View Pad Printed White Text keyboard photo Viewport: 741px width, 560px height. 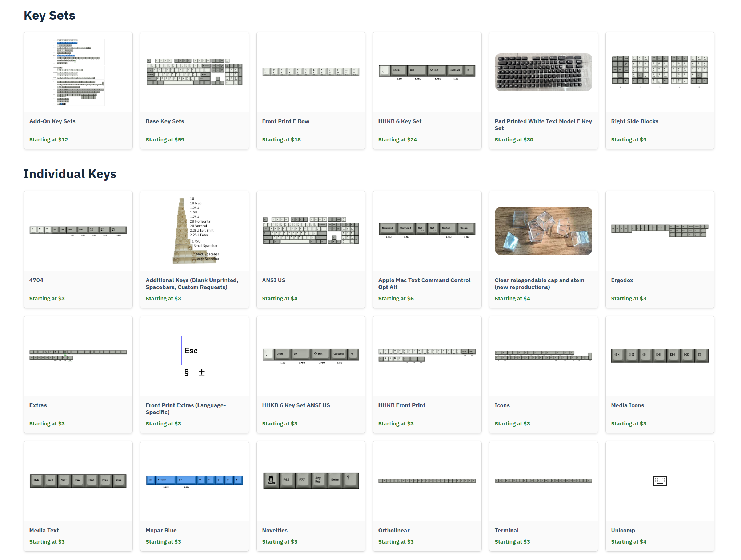coord(544,72)
